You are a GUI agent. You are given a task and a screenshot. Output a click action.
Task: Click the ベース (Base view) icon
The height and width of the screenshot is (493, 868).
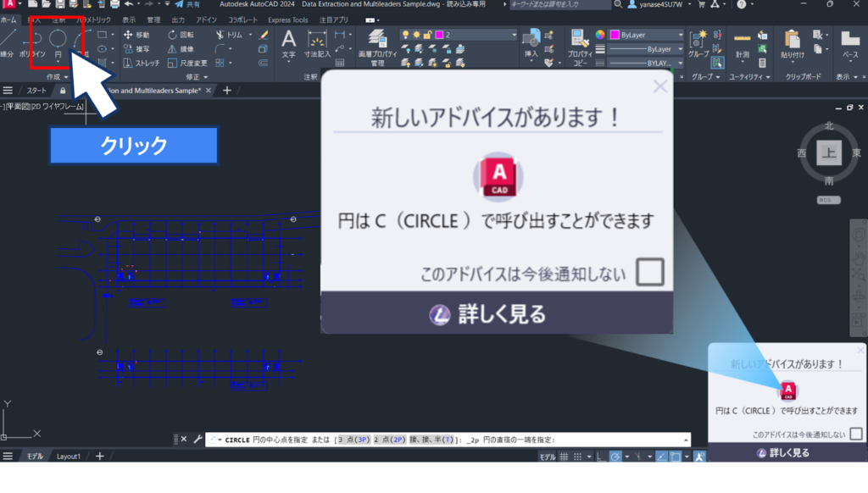[x=849, y=44]
